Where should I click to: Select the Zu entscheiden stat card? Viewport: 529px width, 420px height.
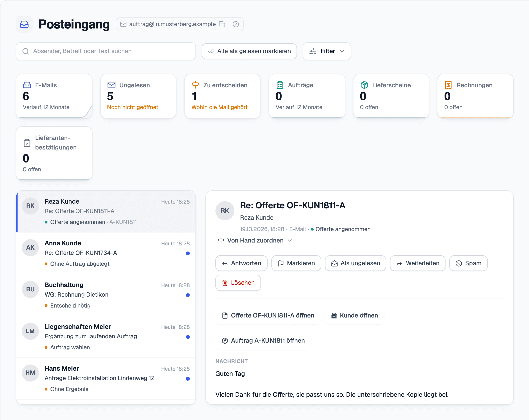point(223,96)
